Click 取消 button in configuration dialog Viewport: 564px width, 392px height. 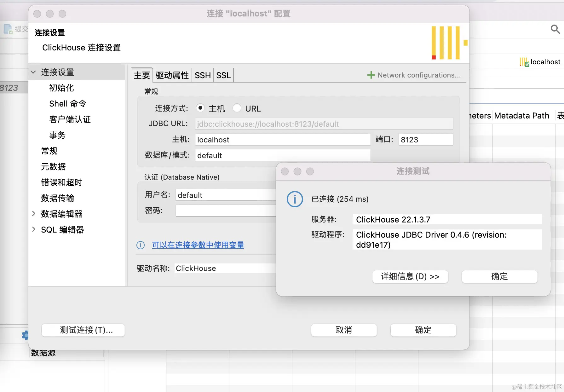344,330
